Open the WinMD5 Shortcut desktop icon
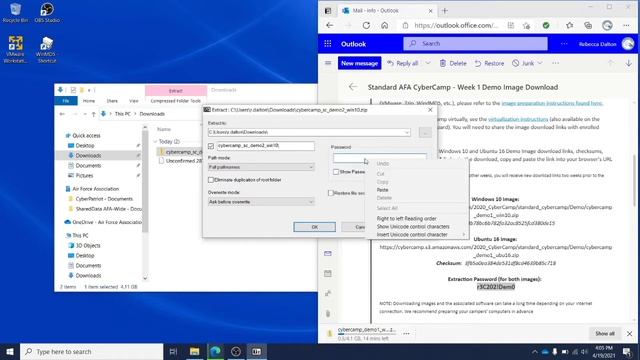Viewport: 640px width, 360px height. [x=46, y=49]
